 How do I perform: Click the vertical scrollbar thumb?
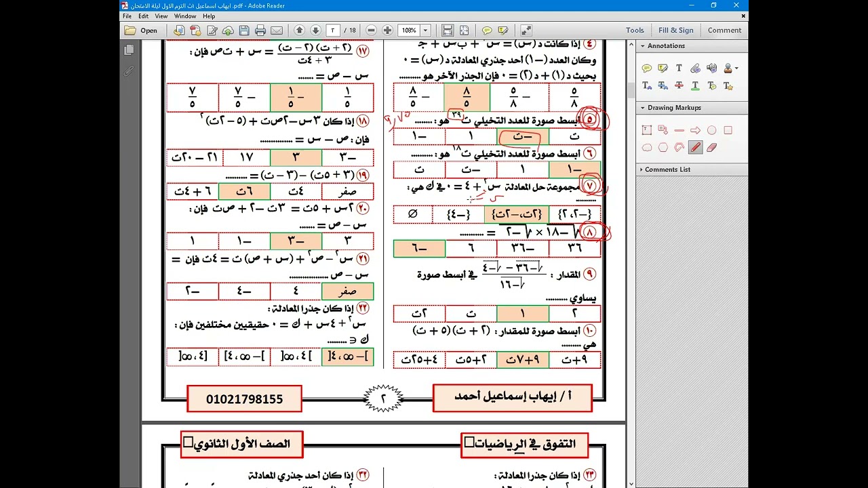click(x=631, y=89)
